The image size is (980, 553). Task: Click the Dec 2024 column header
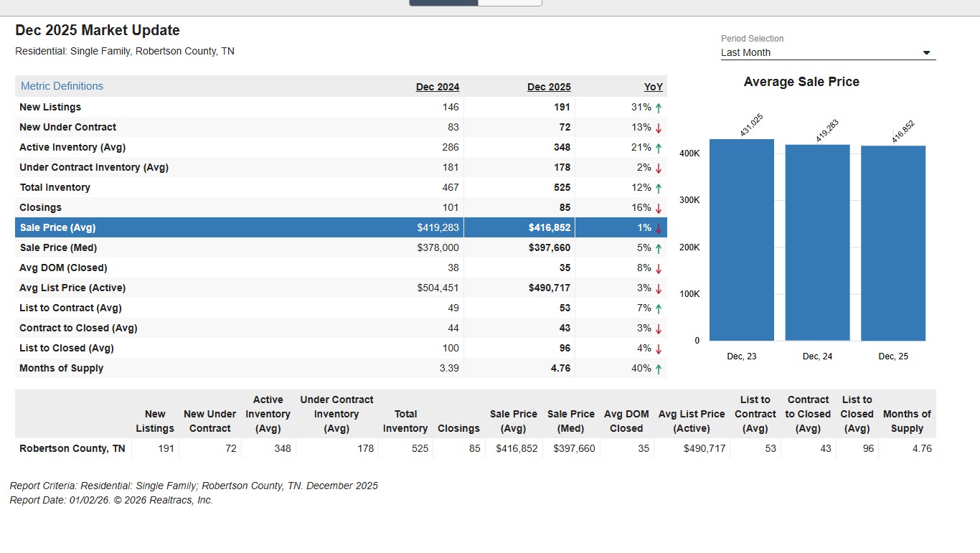[438, 87]
